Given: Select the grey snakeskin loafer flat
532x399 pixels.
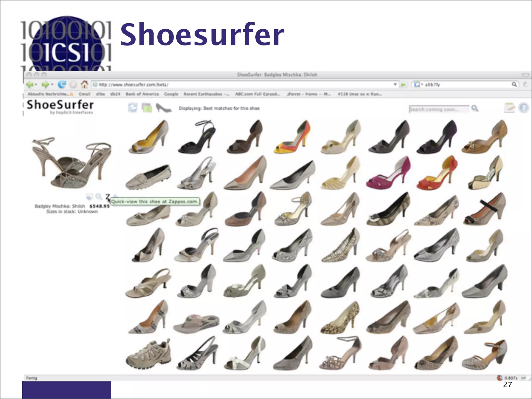Looking at the screenshot, I should pos(148,177).
